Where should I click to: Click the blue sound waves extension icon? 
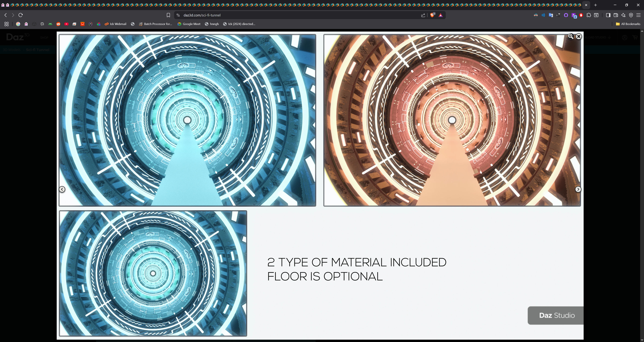click(x=543, y=15)
